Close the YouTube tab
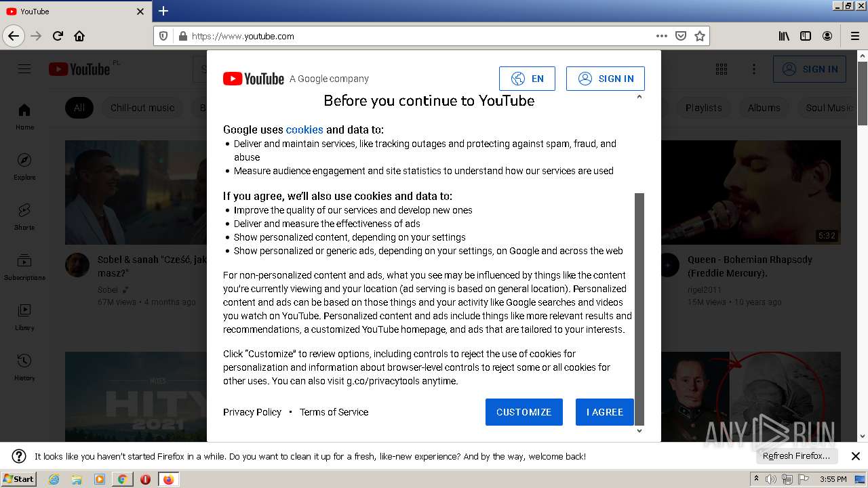Image resolution: width=868 pixels, height=488 pixels. pos(140,12)
